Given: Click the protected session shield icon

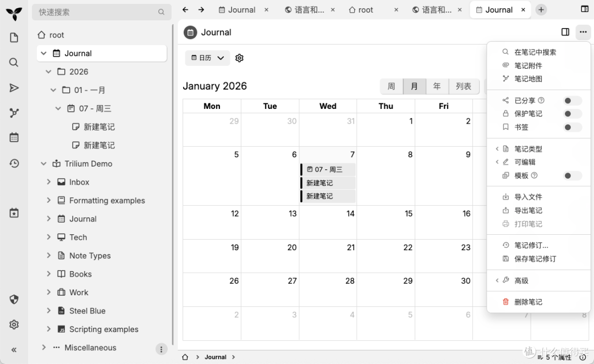Looking at the screenshot, I should (x=14, y=300).
